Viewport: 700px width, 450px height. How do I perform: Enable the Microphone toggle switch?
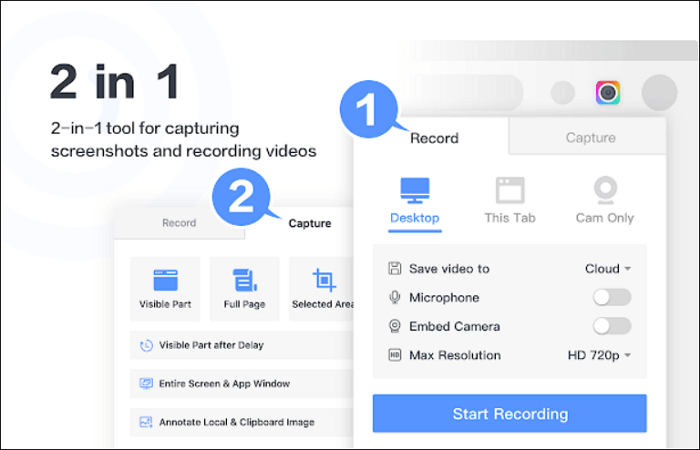click(611, 297)
